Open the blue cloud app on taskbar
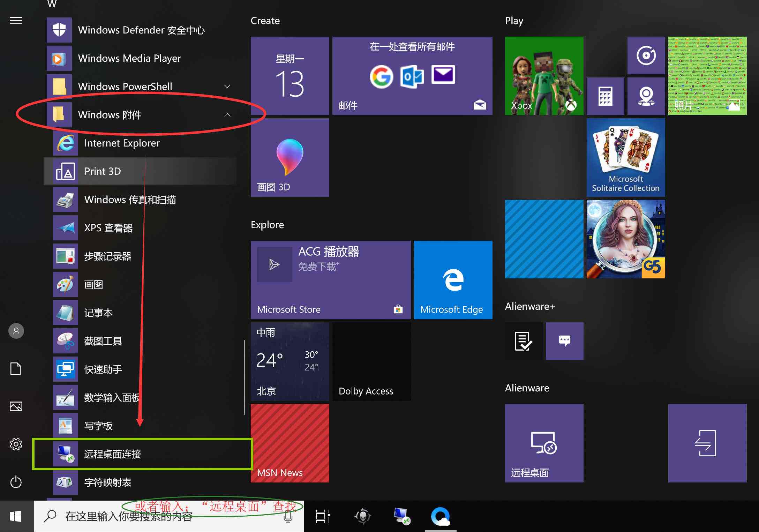Image resolution: width=759 pixels, height=532 pixels. (441, 516)
